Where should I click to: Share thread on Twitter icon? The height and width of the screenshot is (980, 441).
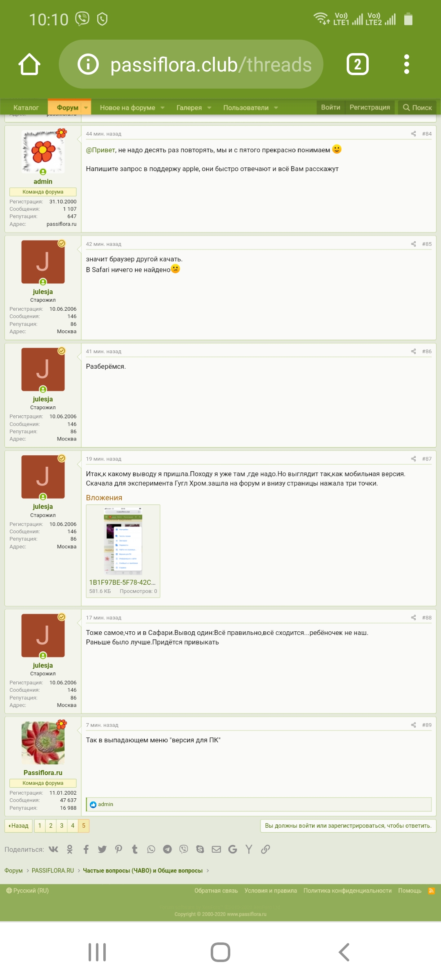pos(102,849)
